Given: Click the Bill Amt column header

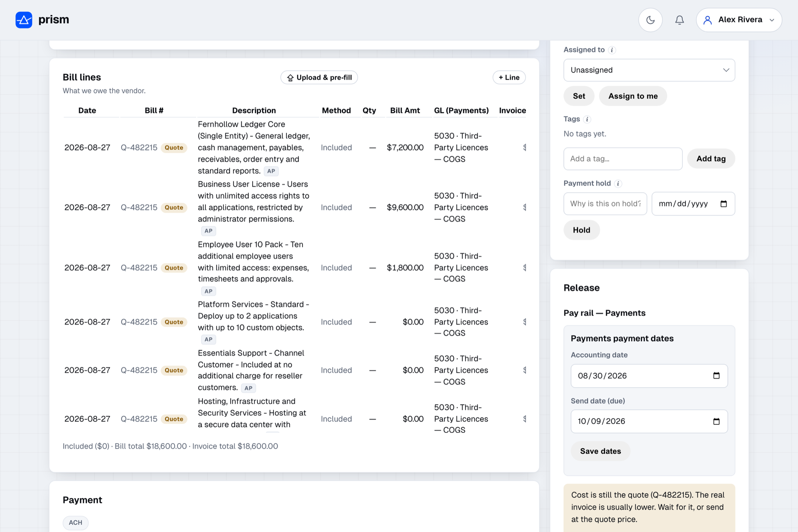Looking at the screenshot, I should tap(405, 111).
